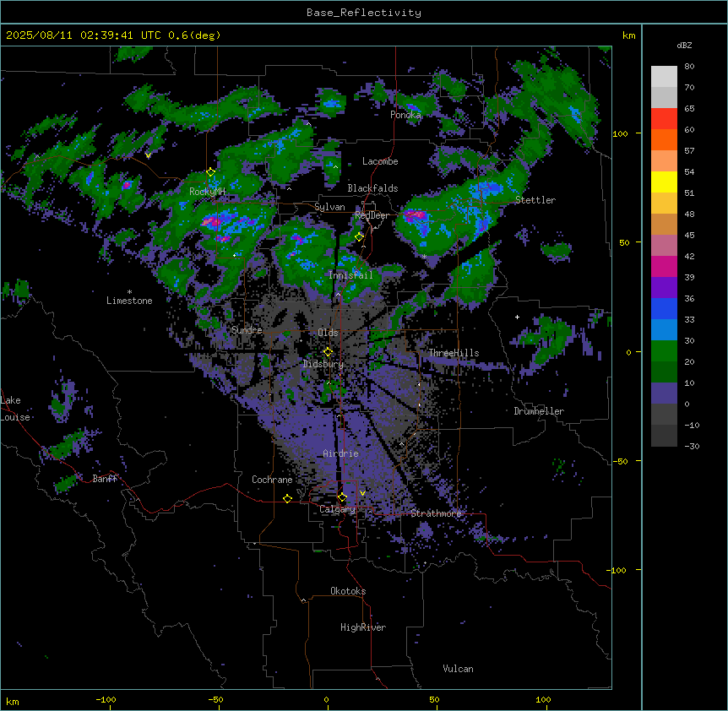Image resolution: width=728 pixels, height=711 pixels.
Task: Click the Banff label
Action: click(x=105, y=479)
